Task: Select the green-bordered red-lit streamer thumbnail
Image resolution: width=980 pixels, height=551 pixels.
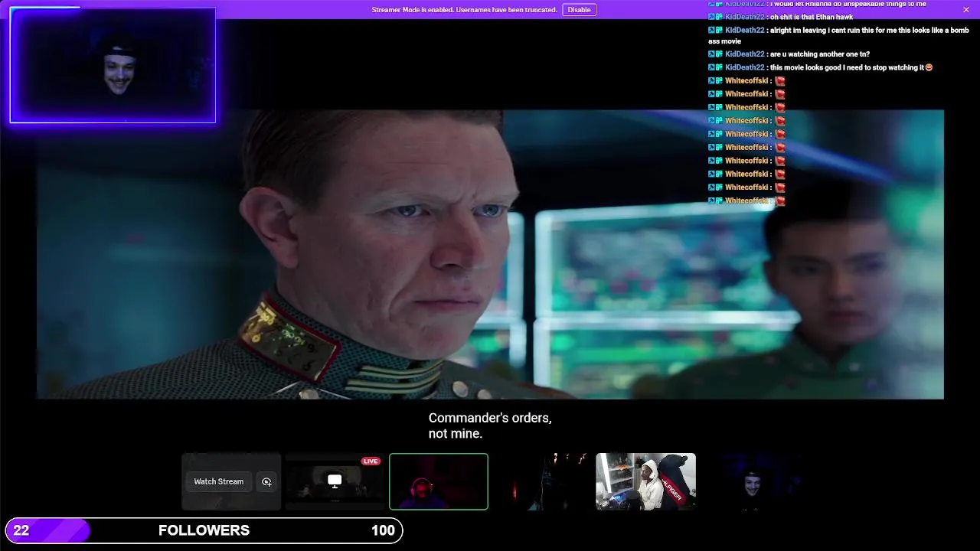Action: 439,481
